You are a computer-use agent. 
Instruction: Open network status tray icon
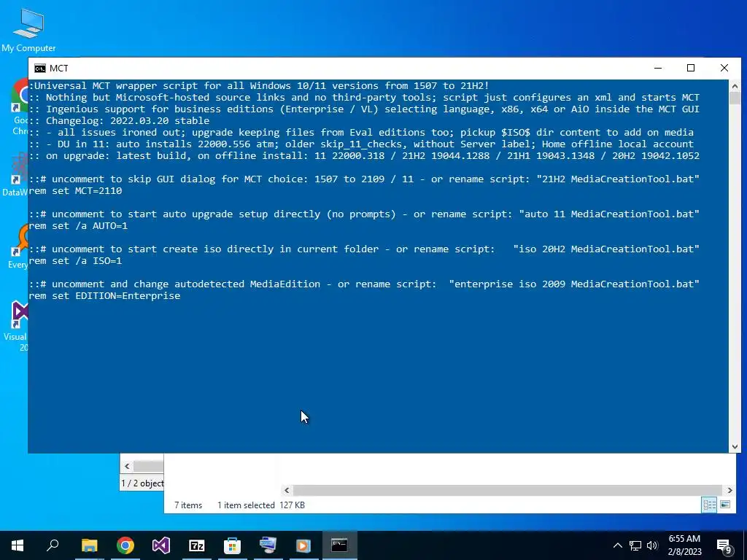coord(635,545)
